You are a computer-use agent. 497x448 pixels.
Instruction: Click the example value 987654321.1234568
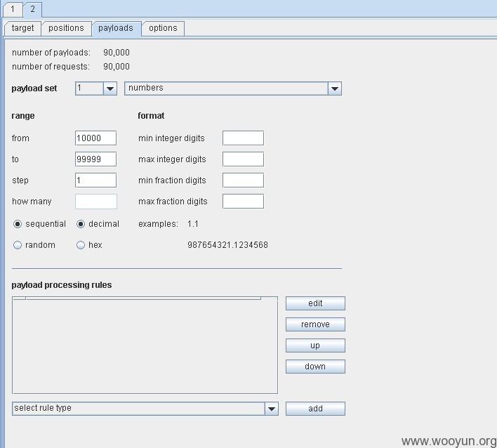227,245
